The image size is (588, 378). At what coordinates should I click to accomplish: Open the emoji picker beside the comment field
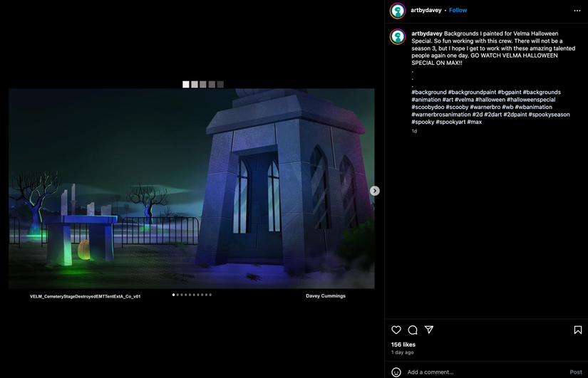click(x=396, y=372)
